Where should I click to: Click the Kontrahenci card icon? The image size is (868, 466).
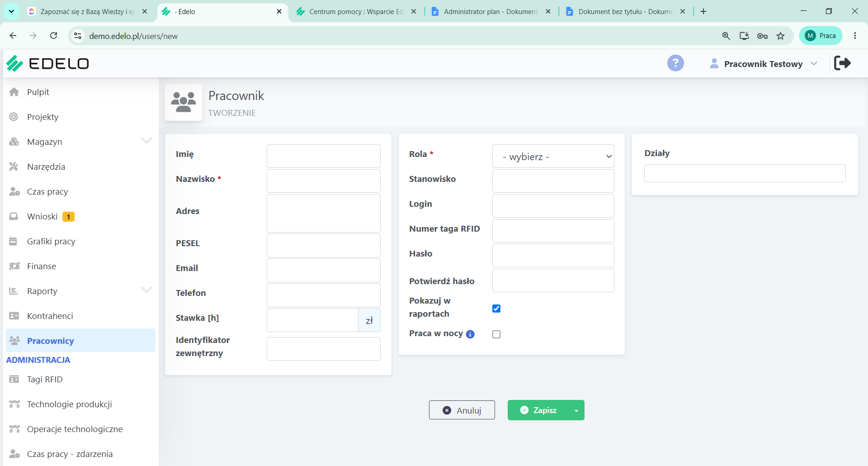click(14, 316)
